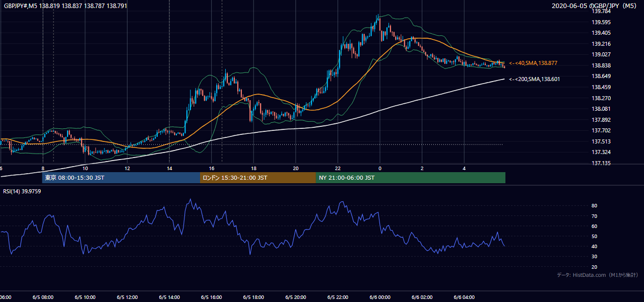Image resolution: width=644 pixels, height=302 pixels.
Task: Click the orange 40 SMA 138.877 label
Action: [x=533, y=63]
